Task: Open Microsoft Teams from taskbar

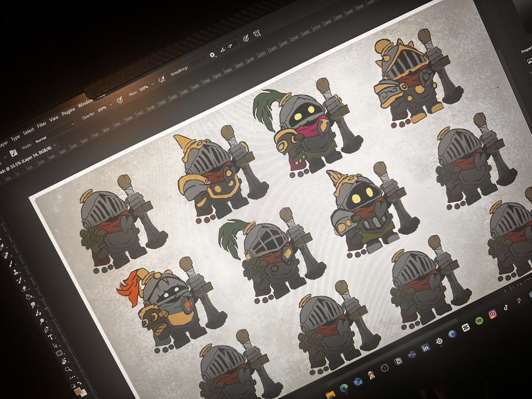Action: [x=412, y=355]
